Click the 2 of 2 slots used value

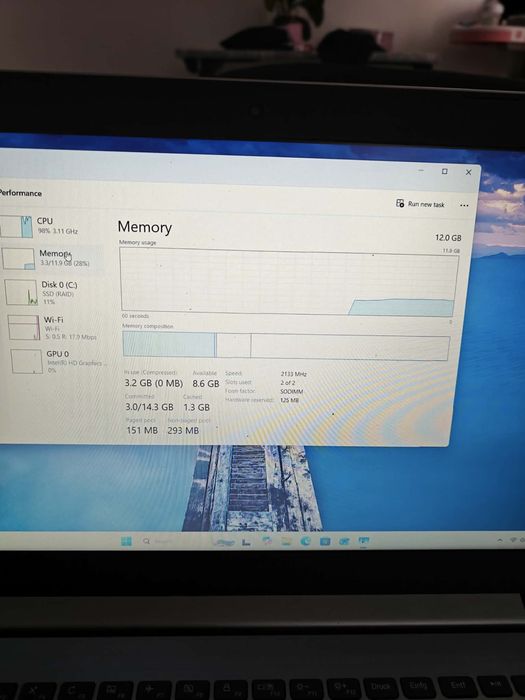pyautogui.click(x=288, y=383)
